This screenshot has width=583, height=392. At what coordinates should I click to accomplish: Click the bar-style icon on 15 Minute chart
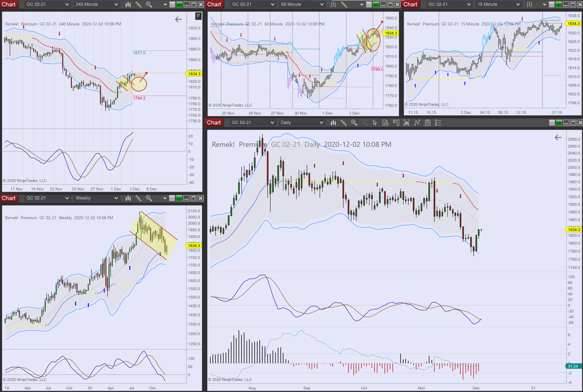coord(529,4)
